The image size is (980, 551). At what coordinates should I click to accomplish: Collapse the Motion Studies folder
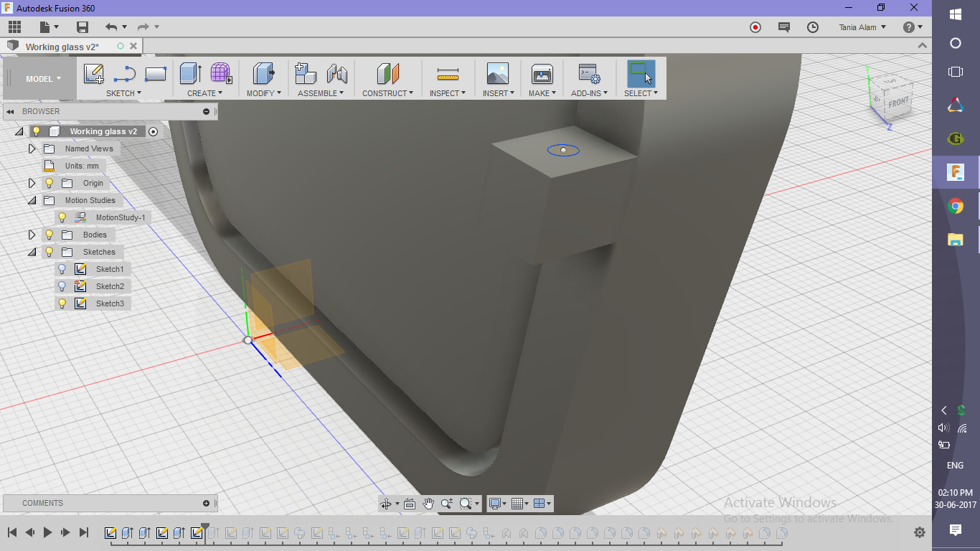pos(32,200)
